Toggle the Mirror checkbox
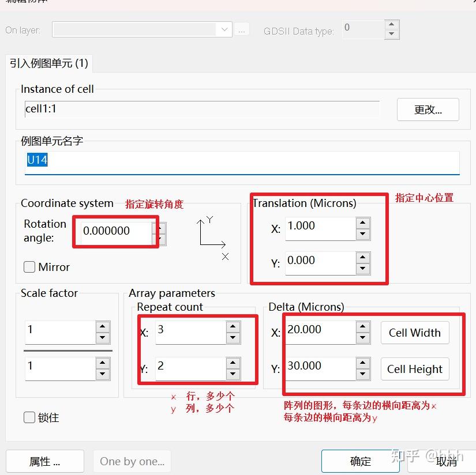Viewport: 476px width, 475px height. click(29, 267)
